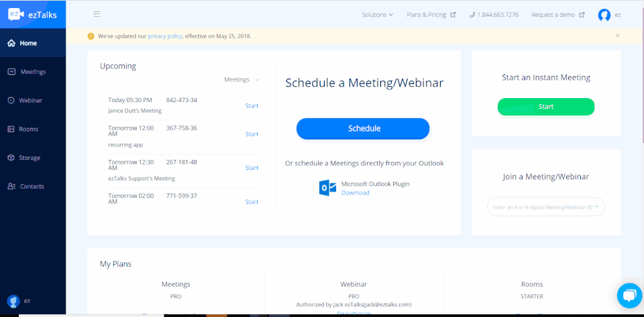Image resolution: width=644 pixels, height=317 pixels.
Task: Click the 'ez' username at the sidebar bottom
Action: click(x=27, y=301)
